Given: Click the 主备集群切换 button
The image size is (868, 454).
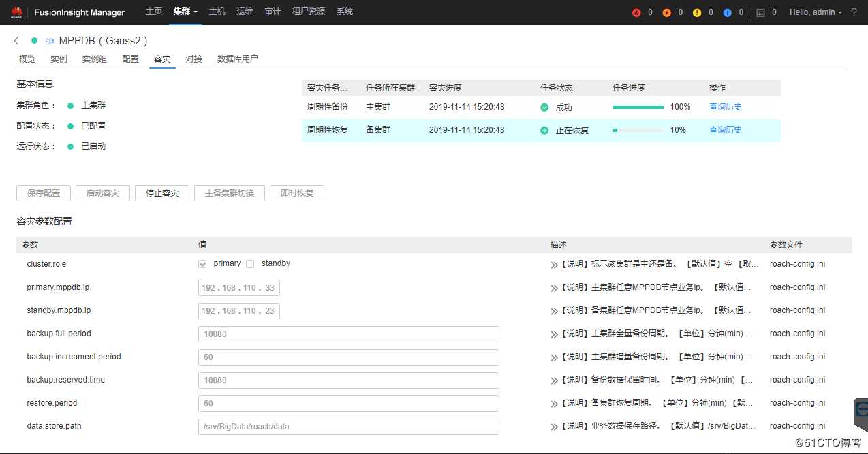Looking at the screenshot, I should (x=229, y=193).
